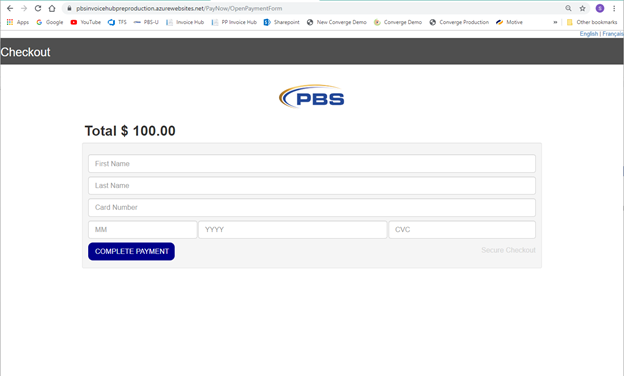
Task: Open the Converge Demo bookmark
Action: click(x=398, y=22)
